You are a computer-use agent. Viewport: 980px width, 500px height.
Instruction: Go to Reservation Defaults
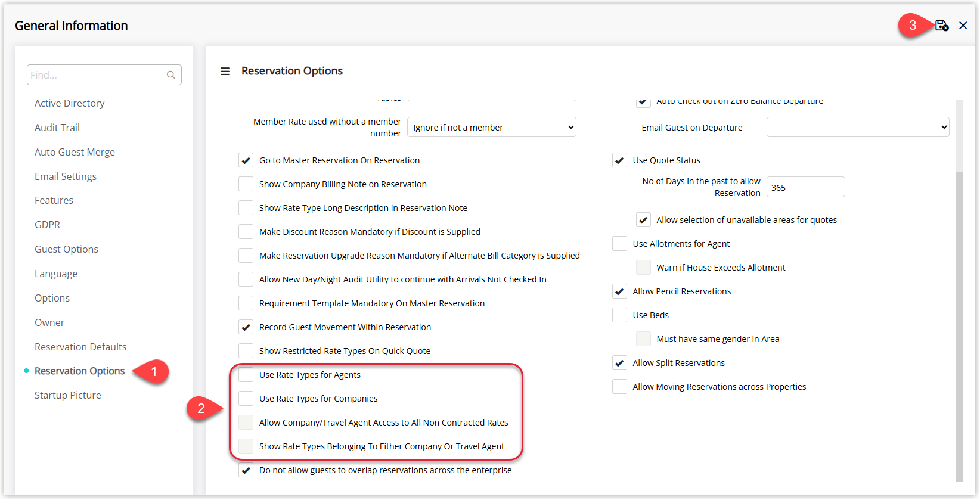pos(80,347)
